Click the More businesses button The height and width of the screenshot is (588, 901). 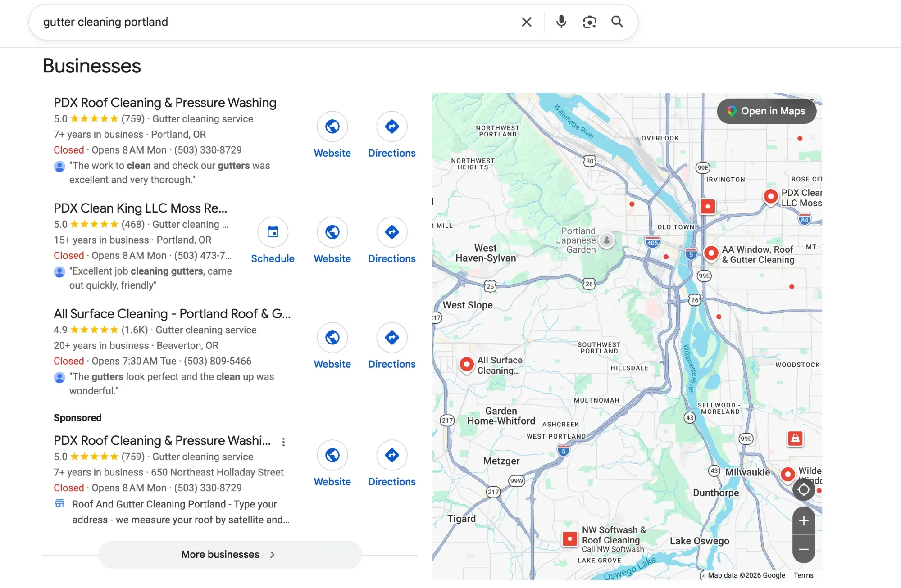tap(230, 554)
